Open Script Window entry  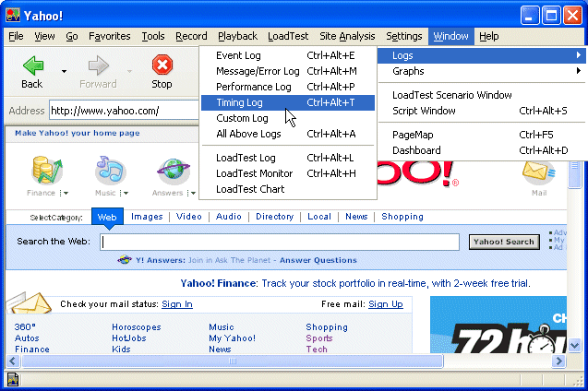481,111
